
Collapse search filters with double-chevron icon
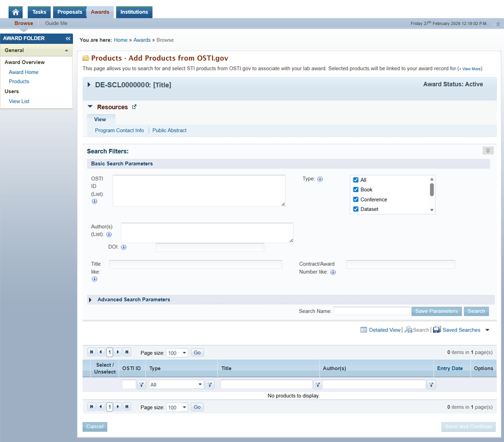click(487, 150)
